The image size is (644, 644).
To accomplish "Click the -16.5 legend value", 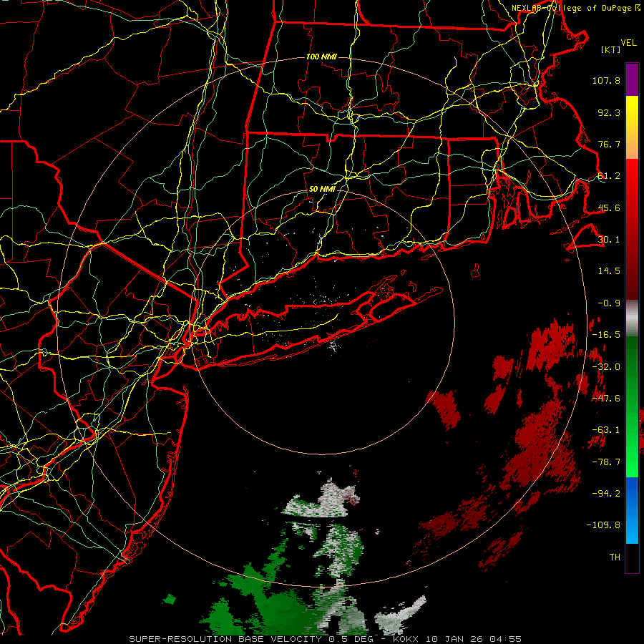I will click(606, 335).
